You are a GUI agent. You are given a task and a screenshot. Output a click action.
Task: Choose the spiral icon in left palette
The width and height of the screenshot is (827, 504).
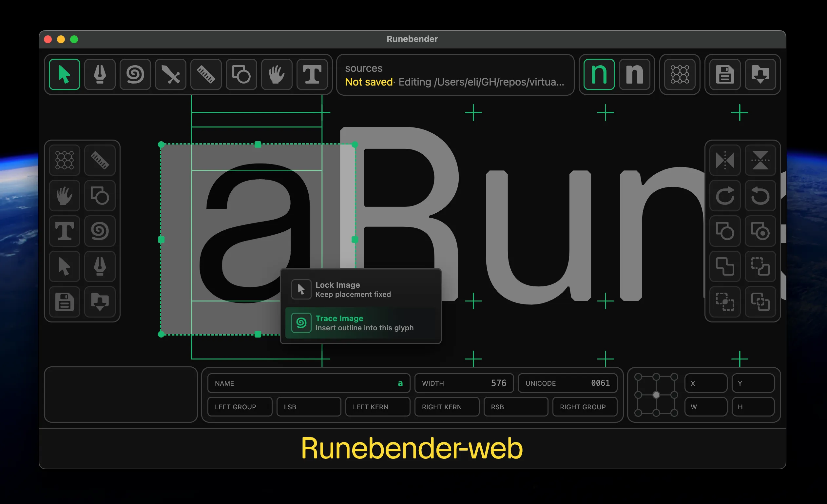(100, 231)
